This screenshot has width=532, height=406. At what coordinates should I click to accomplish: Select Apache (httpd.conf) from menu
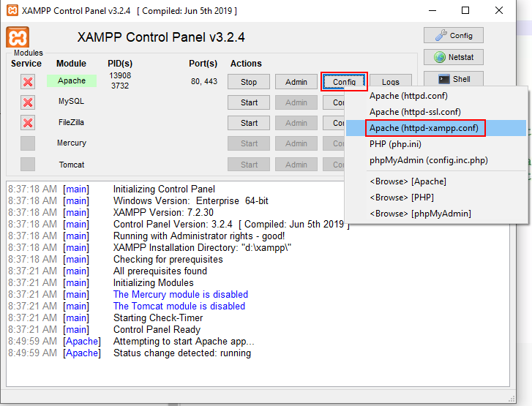pyautogui.click(x=408, y=96)
